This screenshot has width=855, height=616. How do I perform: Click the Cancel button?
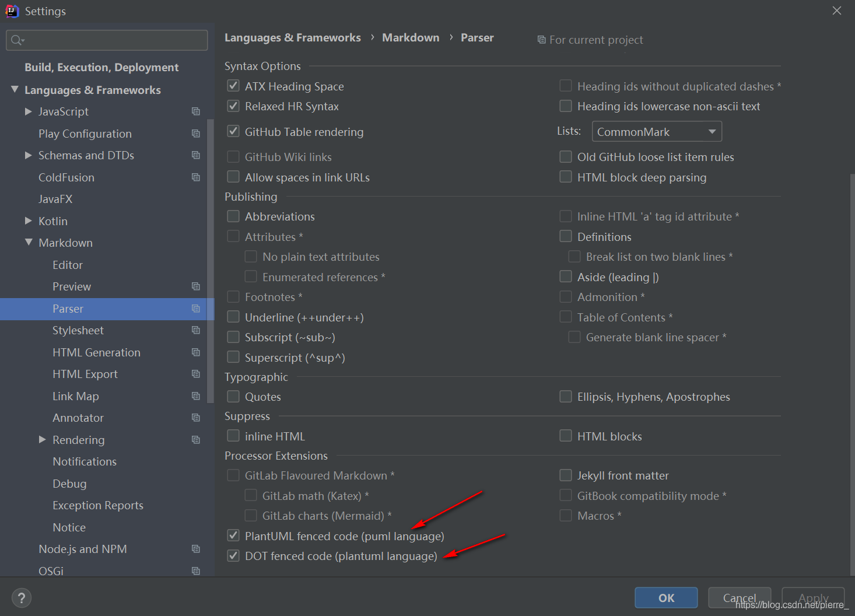coord(740,598)
